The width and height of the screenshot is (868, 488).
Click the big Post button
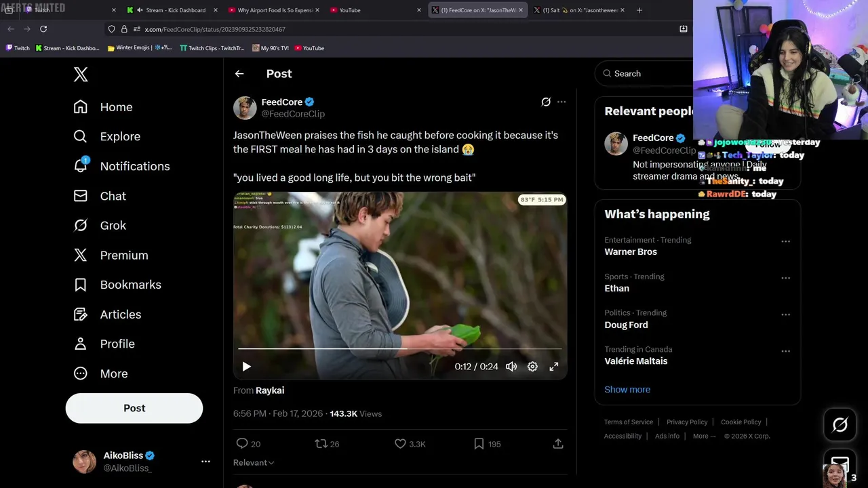[x=134, y=408]
